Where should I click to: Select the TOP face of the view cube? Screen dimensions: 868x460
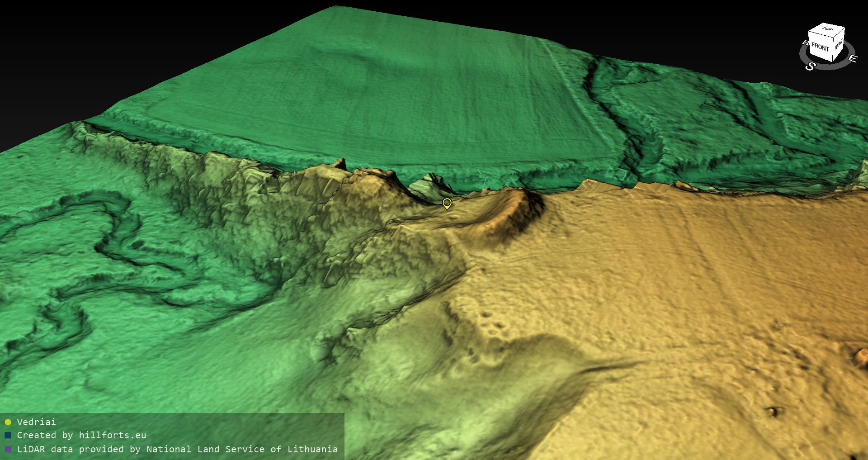click(x=827, y=29)
